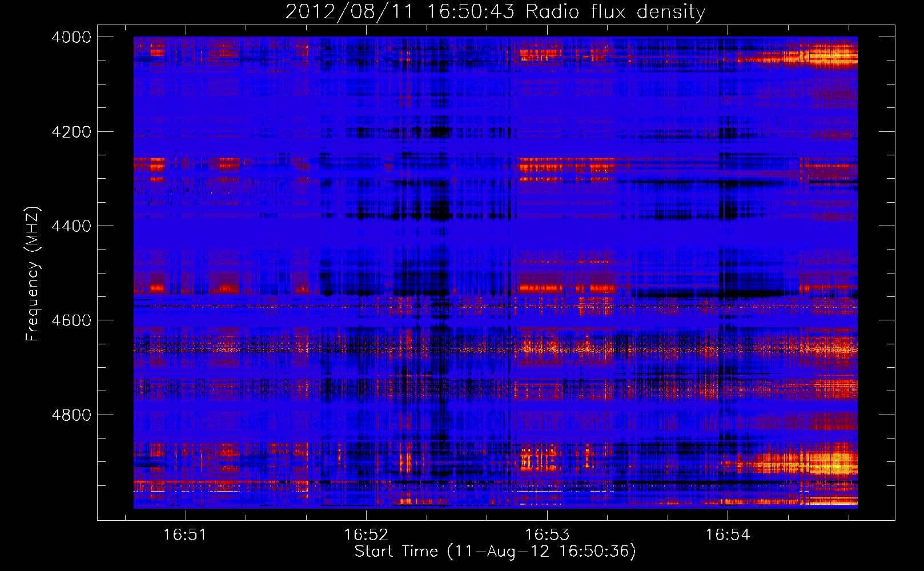The width and height of the screenshot is (924, 571).
Task: Click the 16:54 time tick label
Action: (x=728, y=535)
